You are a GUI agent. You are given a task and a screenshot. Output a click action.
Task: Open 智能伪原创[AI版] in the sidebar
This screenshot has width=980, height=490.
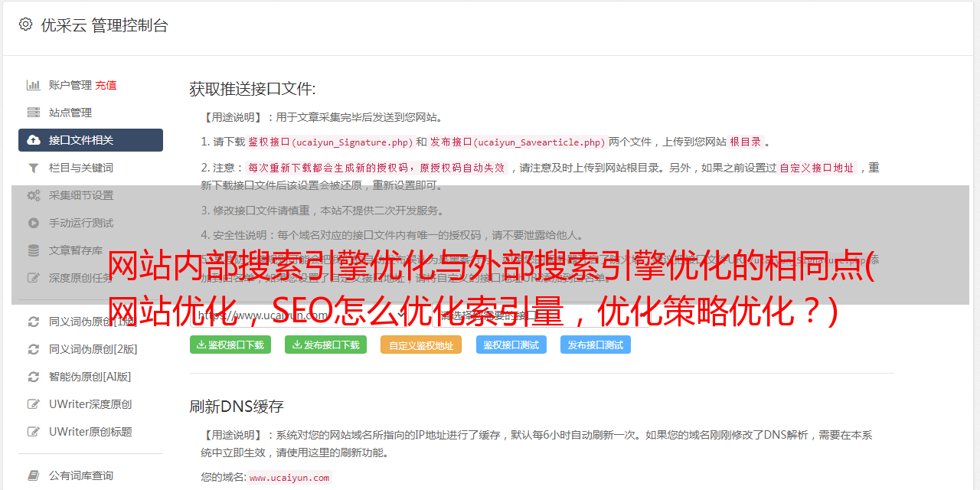(x=90, y=377)
